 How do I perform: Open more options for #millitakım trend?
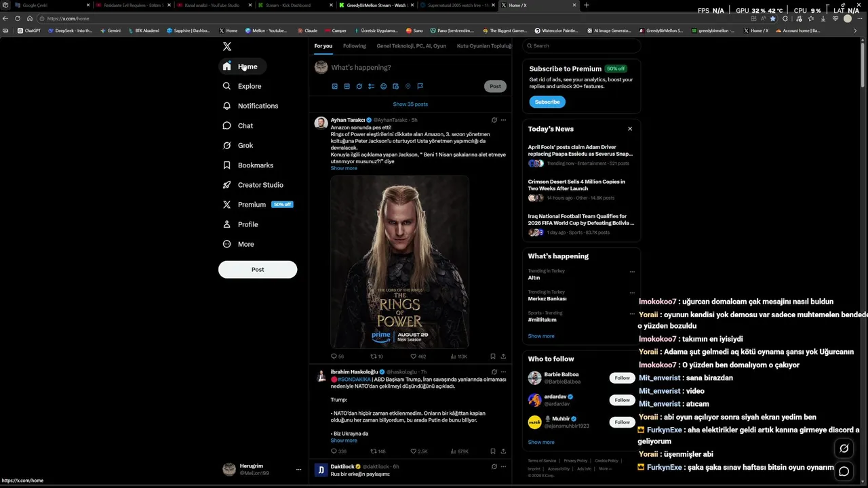[632, 314]
